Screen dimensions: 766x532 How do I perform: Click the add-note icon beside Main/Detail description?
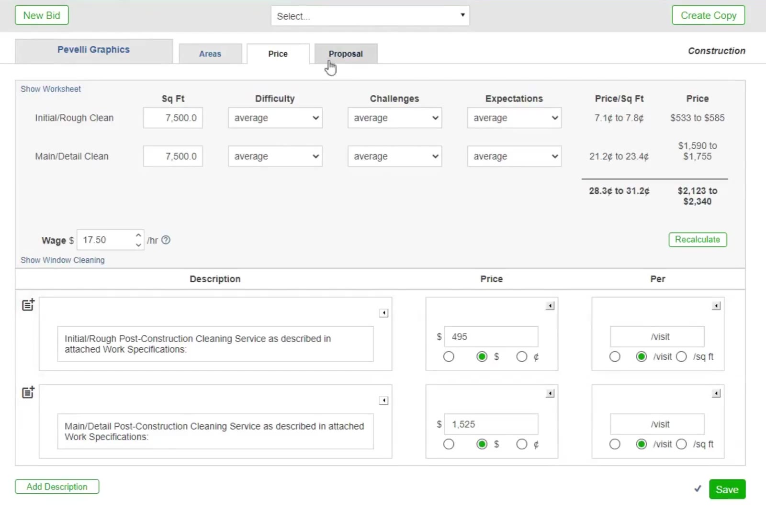click(28, 392)
